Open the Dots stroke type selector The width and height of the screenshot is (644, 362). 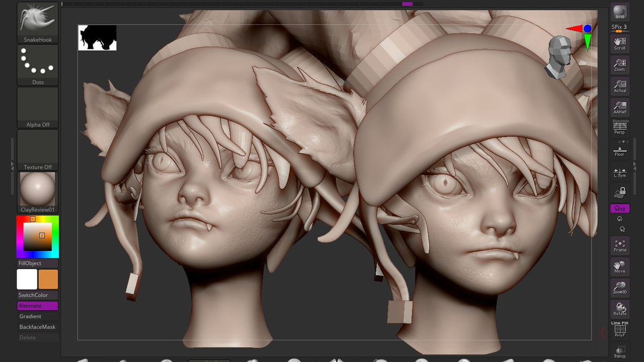click(38, 65)
